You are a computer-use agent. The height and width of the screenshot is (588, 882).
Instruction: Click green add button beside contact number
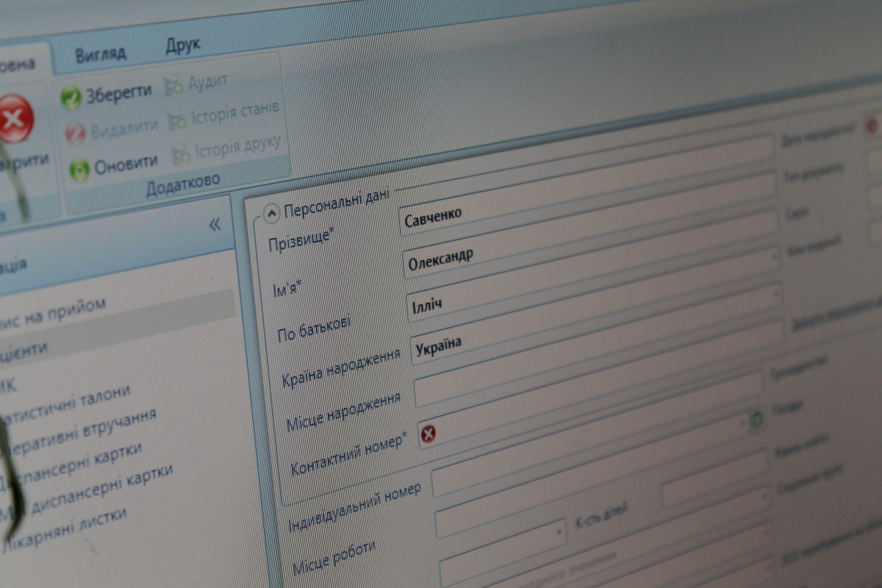pyautogui.click(x=756, y=419)
